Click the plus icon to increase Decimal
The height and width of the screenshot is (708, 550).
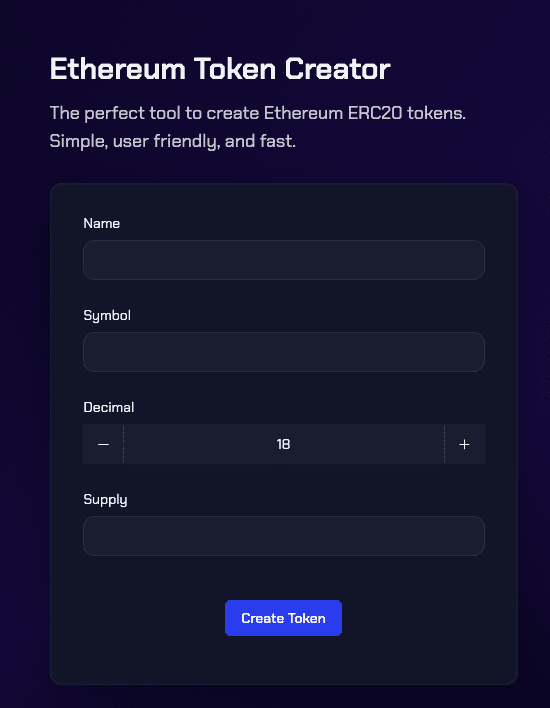(464, 444)
